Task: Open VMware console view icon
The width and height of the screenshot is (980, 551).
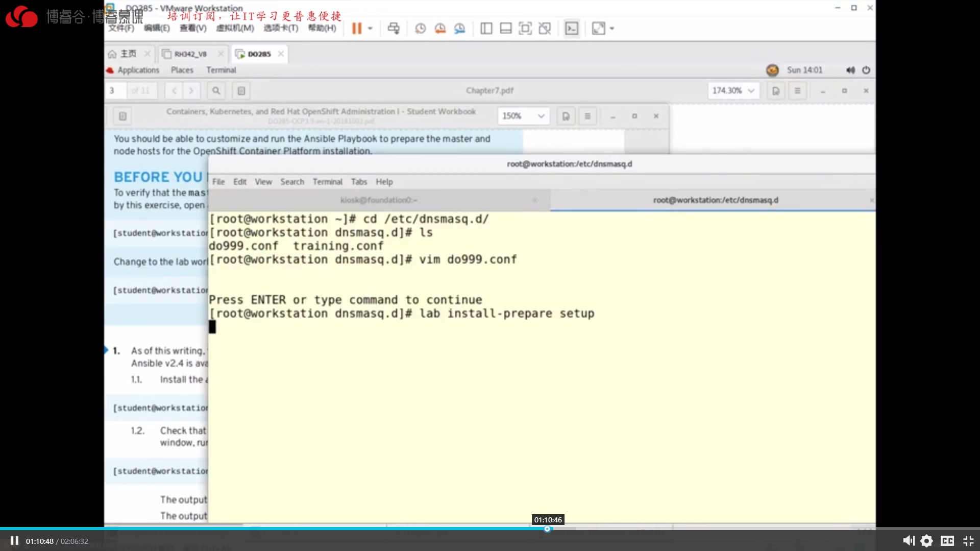Action: tap(572, 29)
